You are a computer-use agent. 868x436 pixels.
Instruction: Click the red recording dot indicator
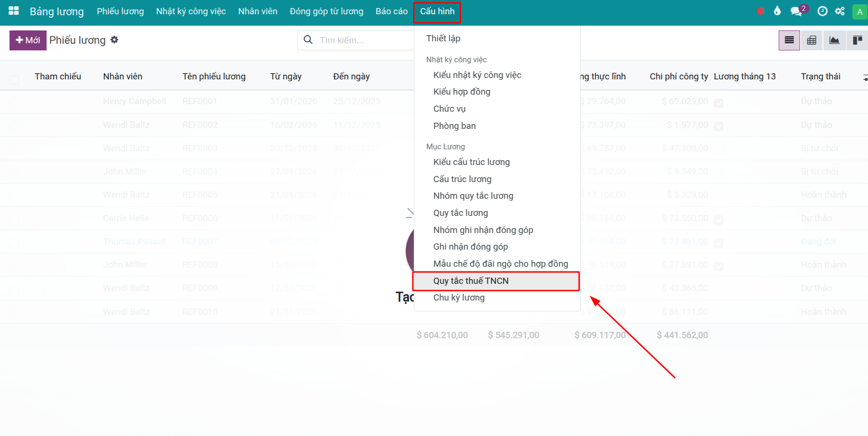pyautogui.click(x=761, y=11)
